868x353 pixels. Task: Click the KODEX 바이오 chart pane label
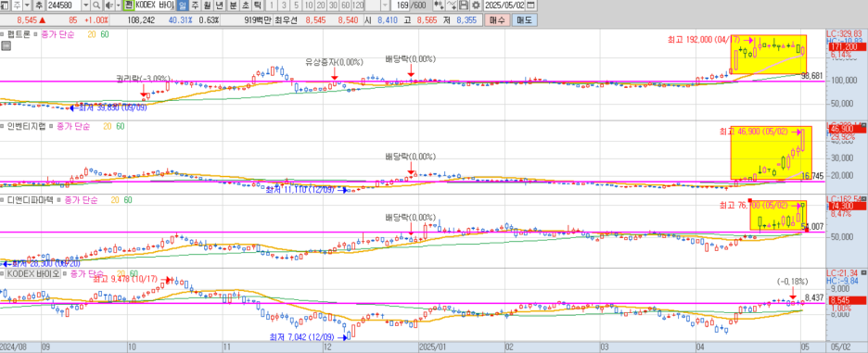[x=33, y=274]
